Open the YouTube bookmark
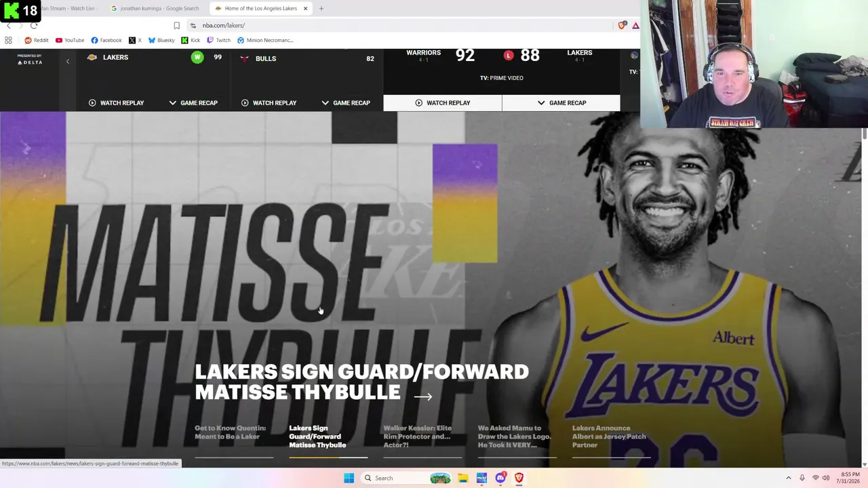This screenshot has width=868, height=488. point(70,40)
